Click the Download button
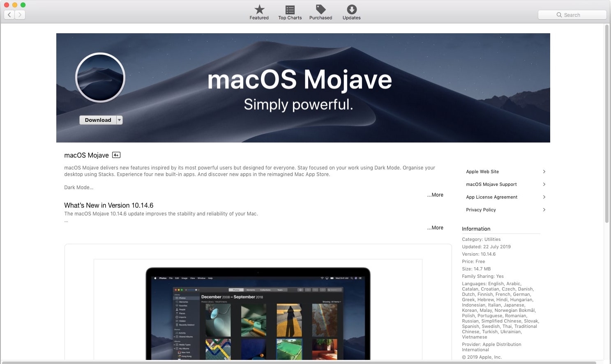 click(x=98, y=120)
